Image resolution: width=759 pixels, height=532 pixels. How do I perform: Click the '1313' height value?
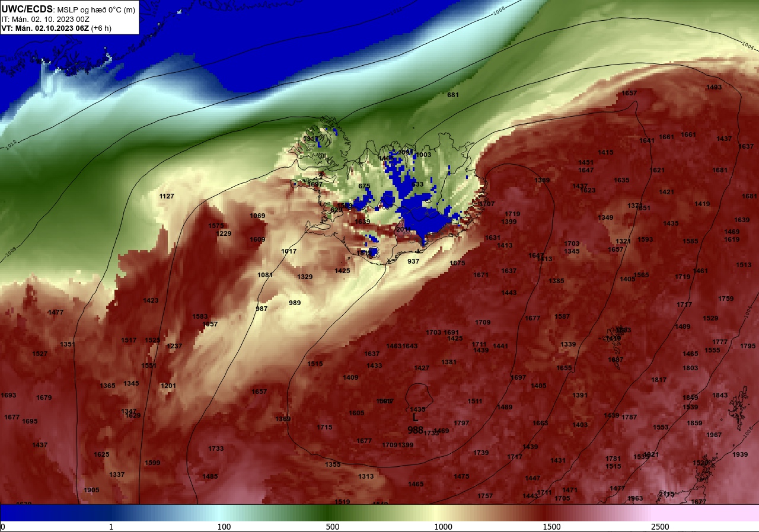(x=366, y=476)
